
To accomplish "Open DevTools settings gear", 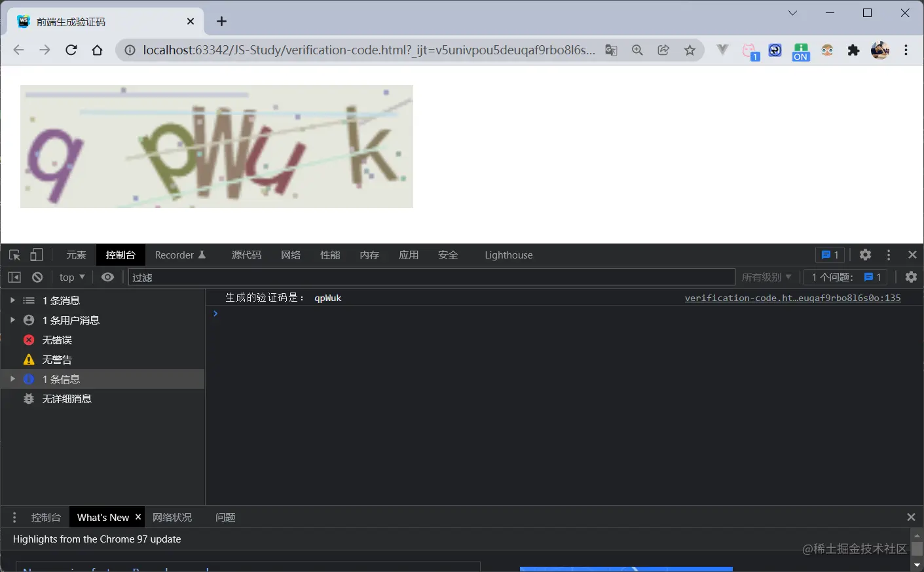I will pos(866,255).
